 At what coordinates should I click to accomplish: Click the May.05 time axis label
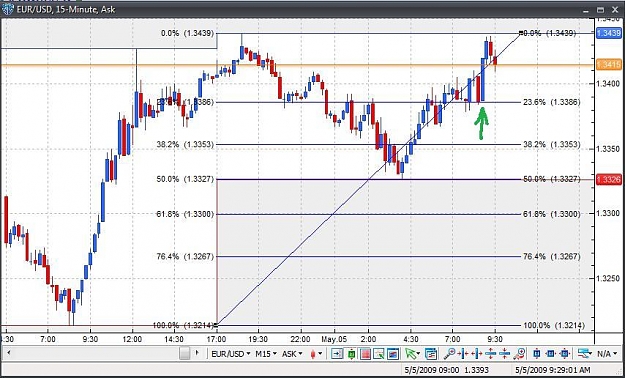point(334,339)
